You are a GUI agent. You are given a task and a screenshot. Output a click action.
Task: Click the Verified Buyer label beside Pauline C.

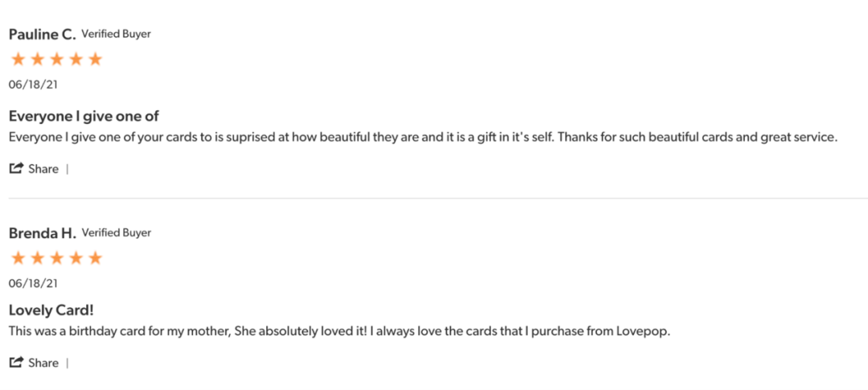pos(117,34)
